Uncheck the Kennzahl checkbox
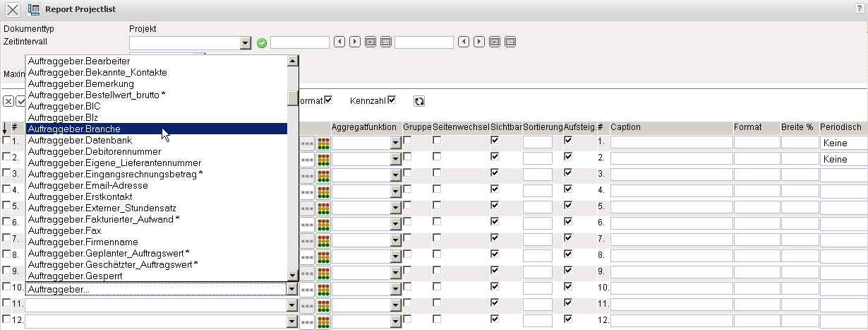Screen dimensions: 868x330 (x=392, y=100)
